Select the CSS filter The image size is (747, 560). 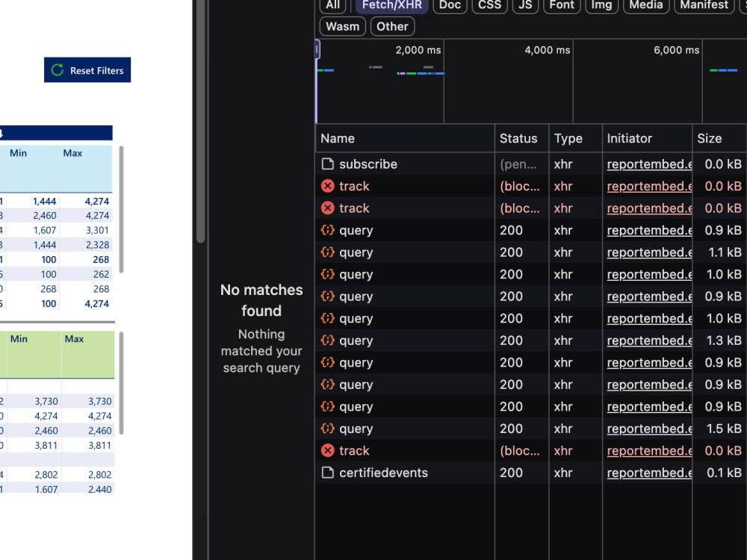(489, 5)
